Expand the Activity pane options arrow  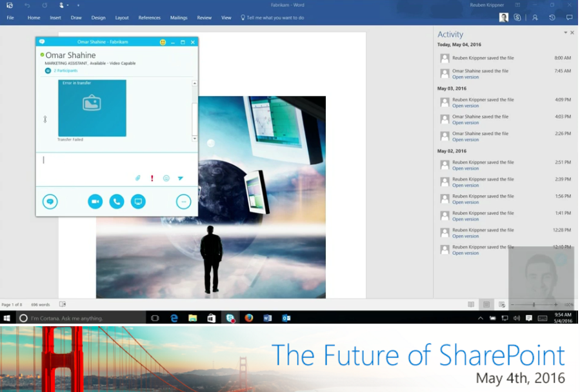tap(566, 32)
